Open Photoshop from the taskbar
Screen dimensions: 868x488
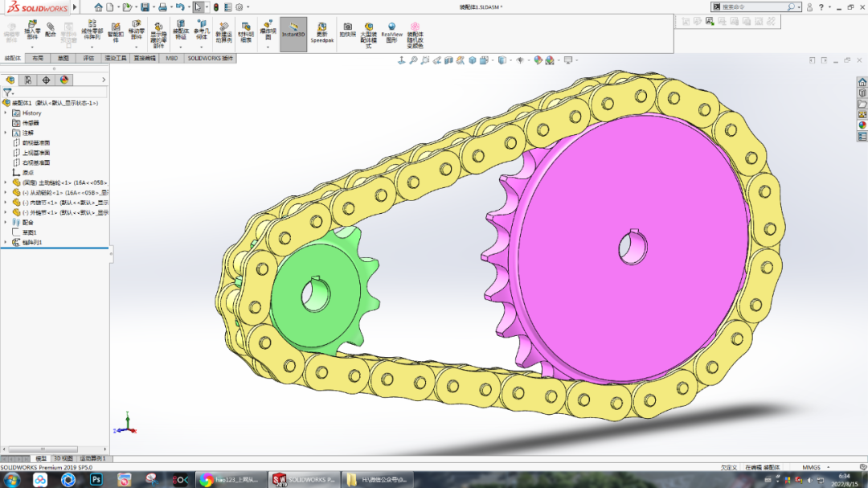(x=96, y=479)
